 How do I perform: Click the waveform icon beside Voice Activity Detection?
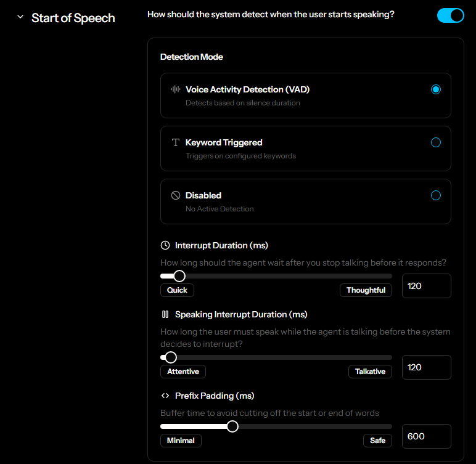pos(176,89)
